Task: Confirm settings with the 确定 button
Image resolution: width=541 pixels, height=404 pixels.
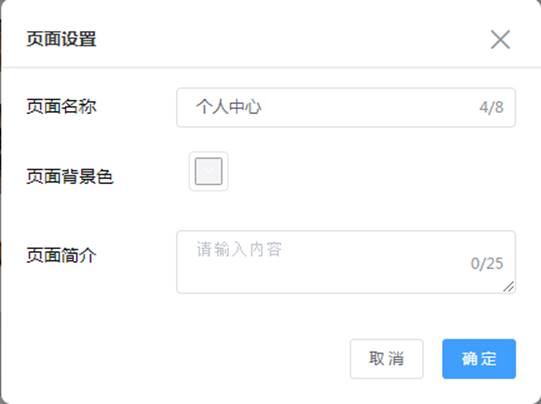Action: (479, 359)
